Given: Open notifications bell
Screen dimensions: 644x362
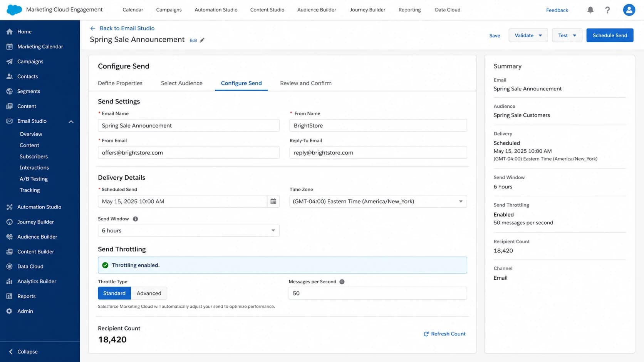Looking at the screenshot, I should (590, 10).
